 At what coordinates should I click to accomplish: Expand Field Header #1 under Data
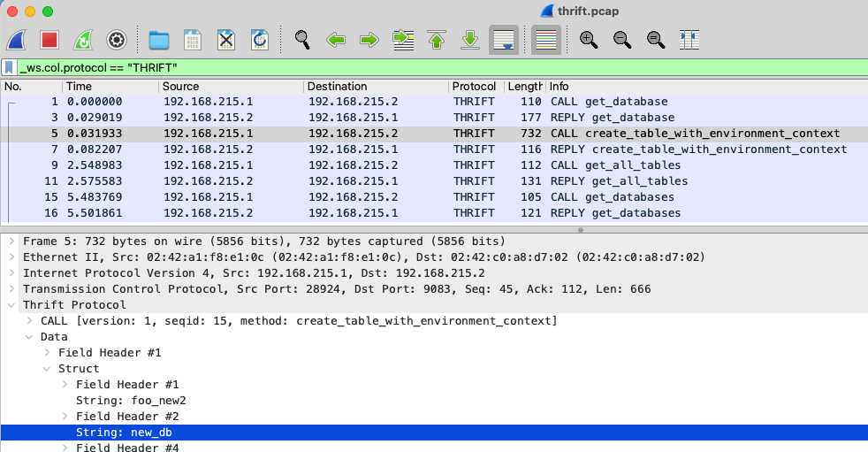tap(47, 353)
